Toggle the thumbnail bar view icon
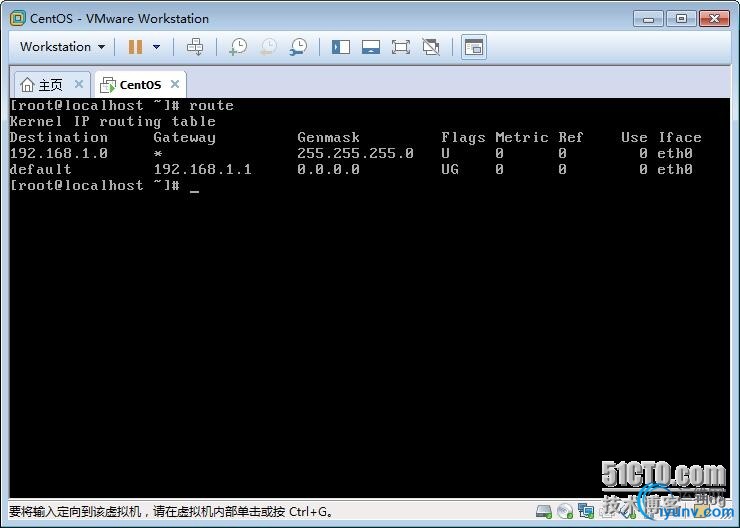Viewport: 740px width, 528px height. click(x=371, y=47)
